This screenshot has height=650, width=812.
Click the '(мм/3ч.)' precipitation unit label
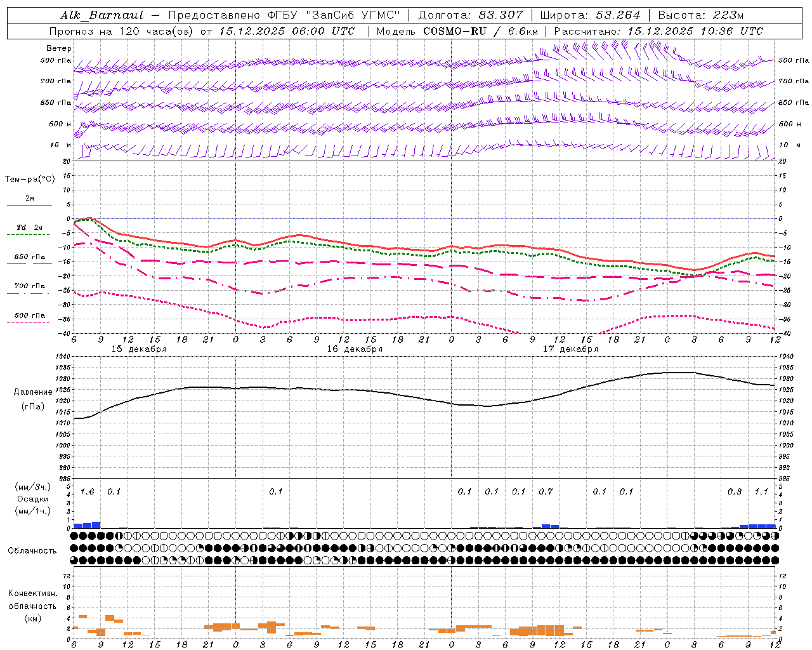coord(32,487)
